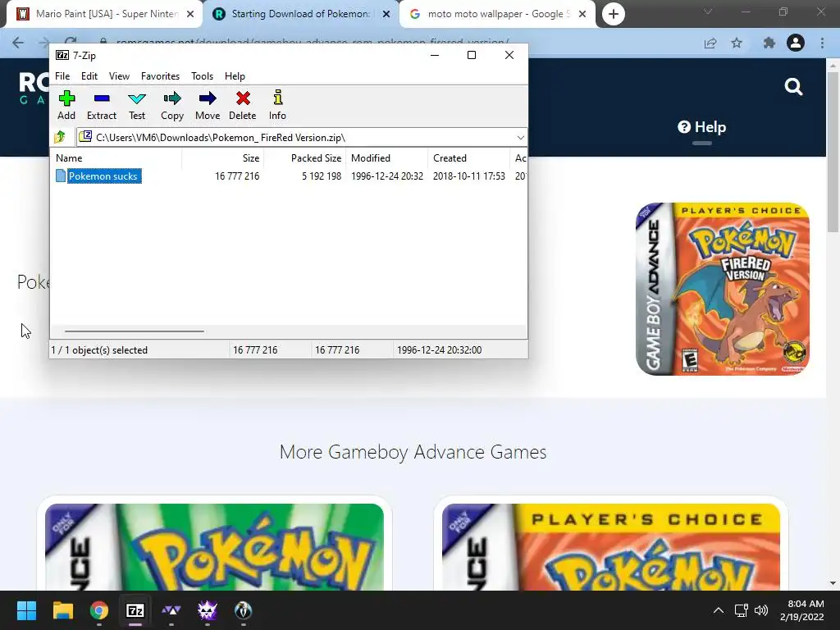
Task: Go up one folder level icon
Action: pyautogui.click(x=60, y=137)
